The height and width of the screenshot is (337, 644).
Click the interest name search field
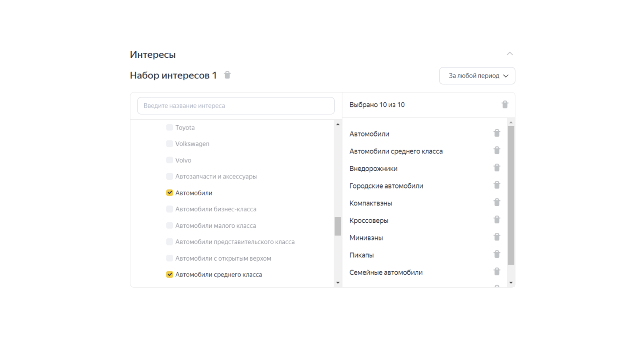click(236, 106)
